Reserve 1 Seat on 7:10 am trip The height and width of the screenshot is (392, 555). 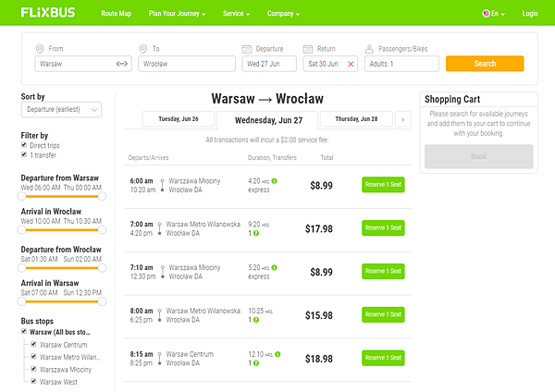click(383, 272)
